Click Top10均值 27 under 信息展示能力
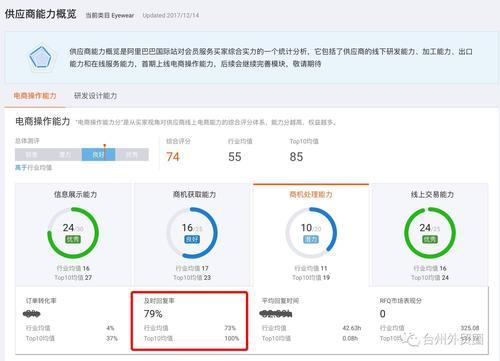 point(73,278)
